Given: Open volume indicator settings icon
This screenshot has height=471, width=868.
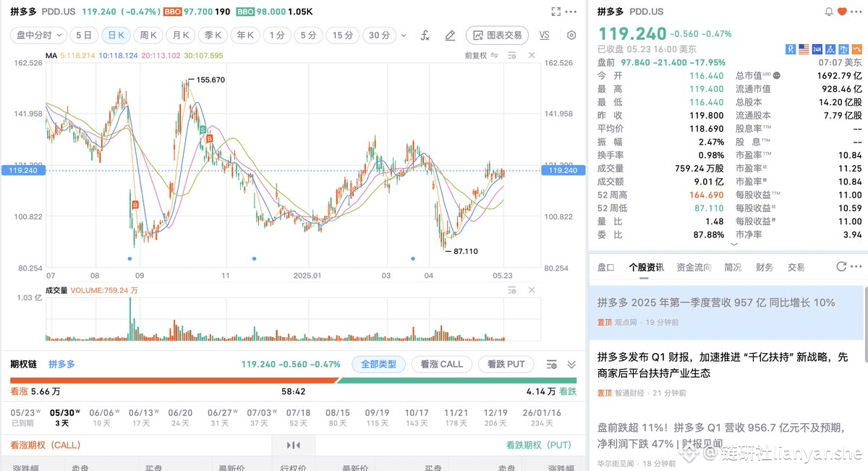Looking at the screenshot, I should click(x=513, y=290).
